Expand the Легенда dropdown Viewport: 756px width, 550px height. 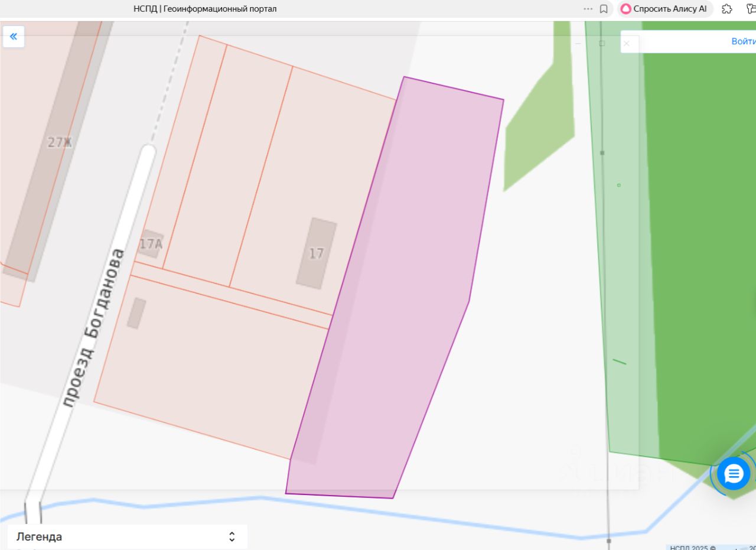pos(128,537)
